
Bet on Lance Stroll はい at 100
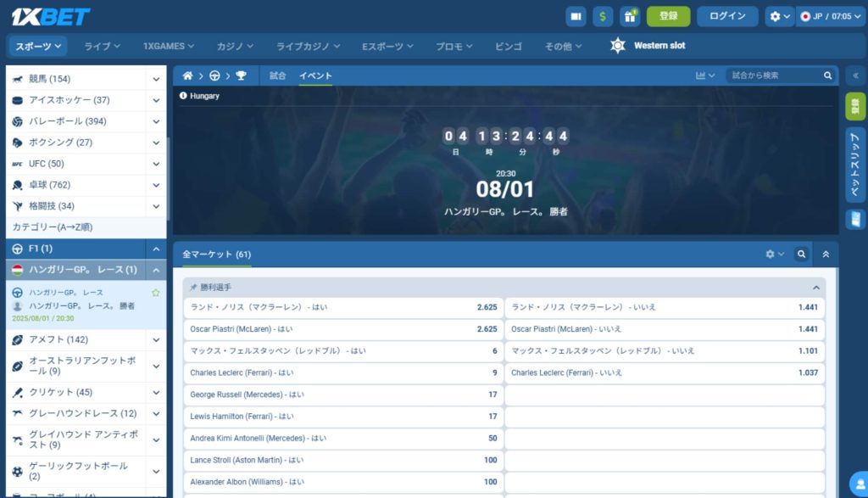(343, 461)
